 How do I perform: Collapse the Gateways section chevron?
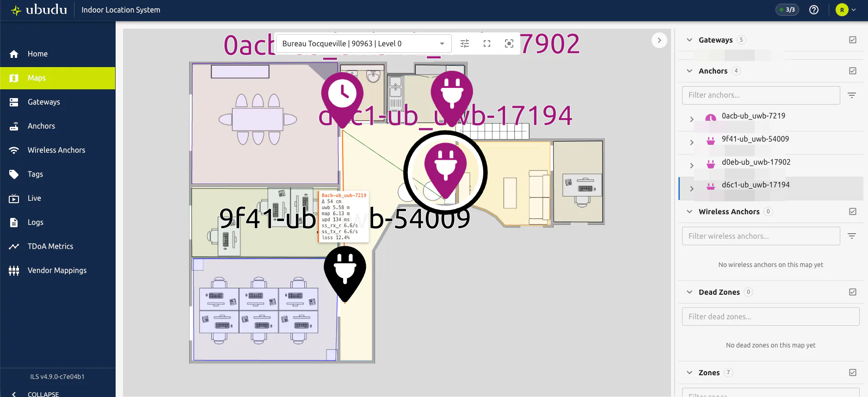[689, 40]
